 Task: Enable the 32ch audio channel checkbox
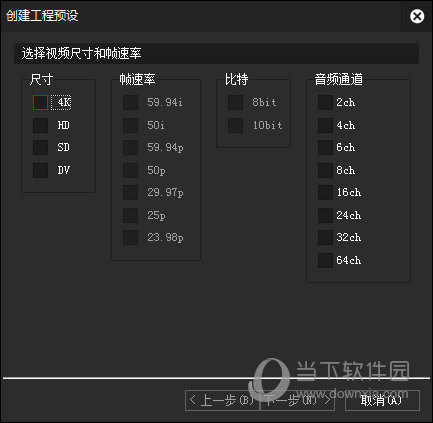point(325,237)
